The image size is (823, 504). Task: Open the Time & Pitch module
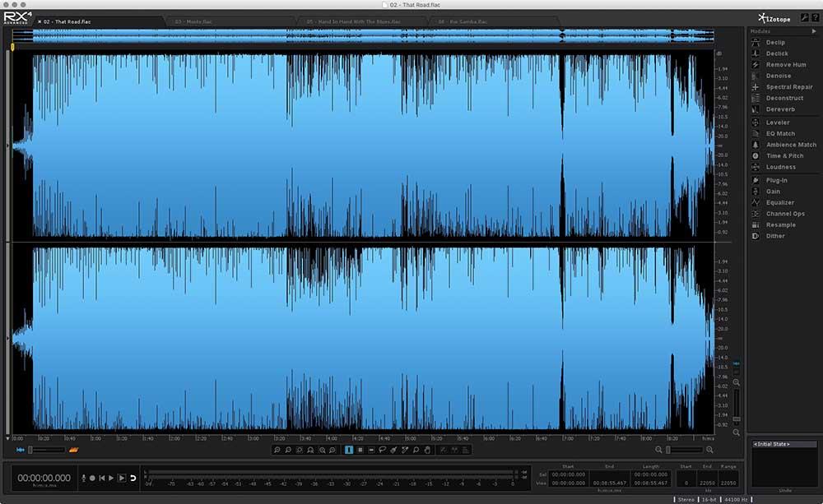784,155
